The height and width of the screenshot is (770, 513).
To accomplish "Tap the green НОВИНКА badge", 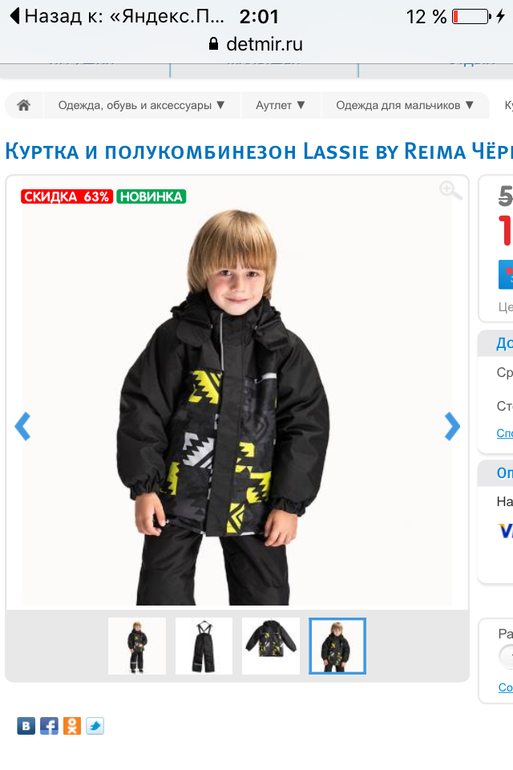I will coord(151,196).
